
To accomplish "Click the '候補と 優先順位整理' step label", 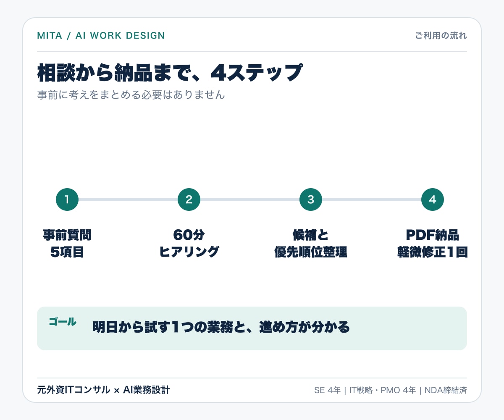I will click(311, 243).
